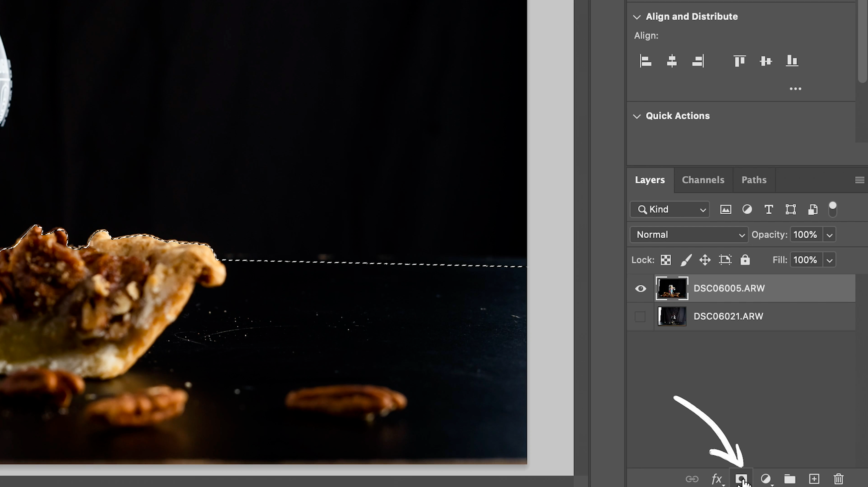
Task: Open the Normal blend mode dropdown
Action: [689, 234]
